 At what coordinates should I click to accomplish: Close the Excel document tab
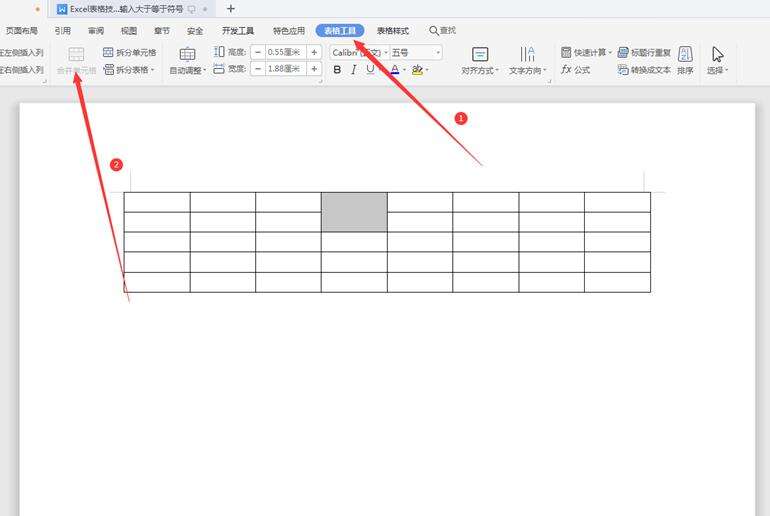pyautogui.click(x=205, y=9)
